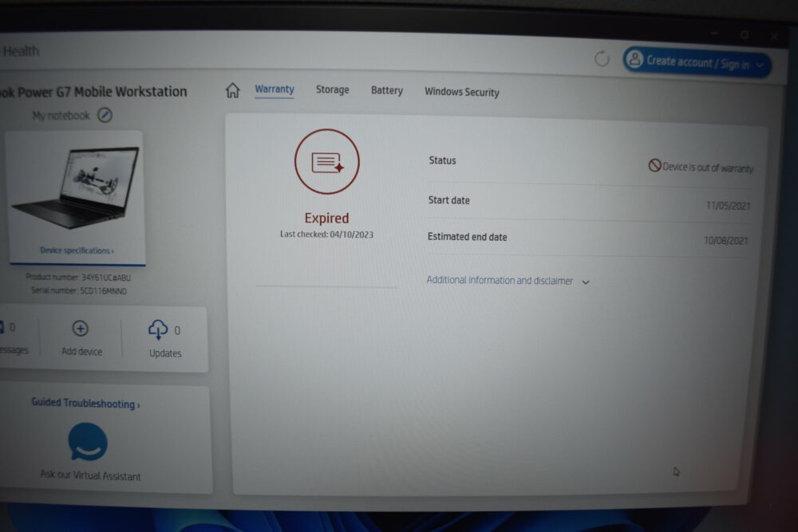Screen dimensions: 798x532
Task: Switch to the Battery tab
Action: pos(387,91)
